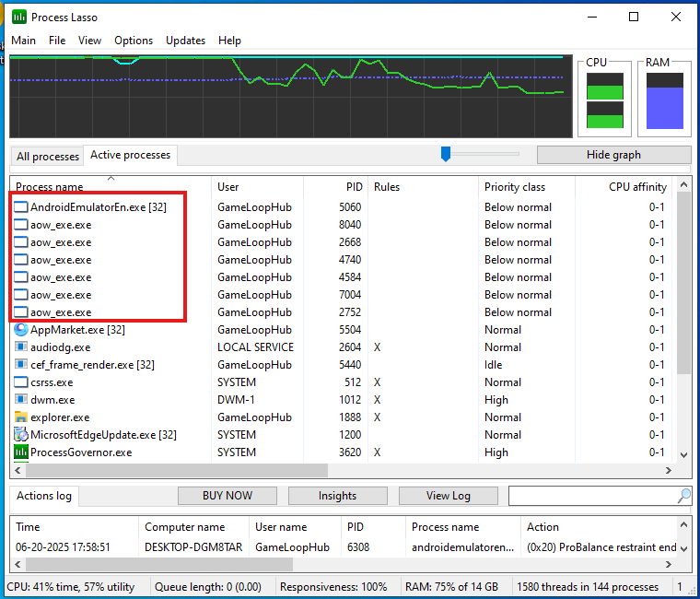Image resolution: width=700 pixels, height=599 pixels.
Task: Click the icon of aow_exe.exe PID 2668
Action: click(21, 242)
